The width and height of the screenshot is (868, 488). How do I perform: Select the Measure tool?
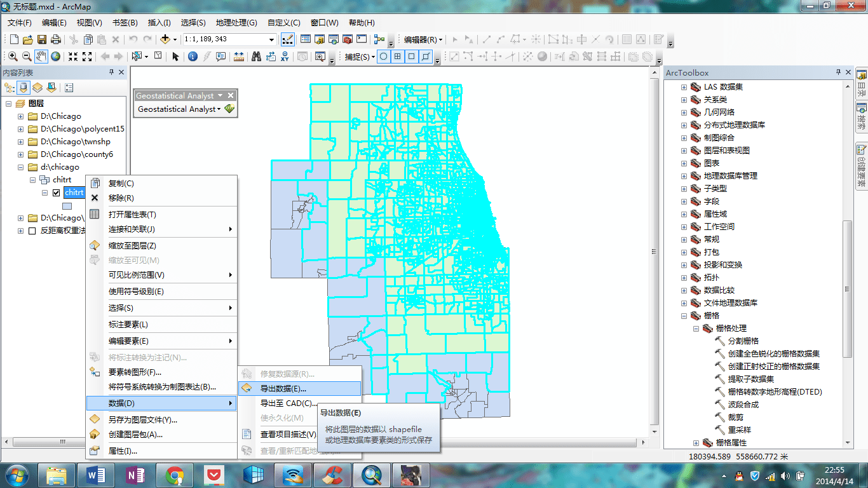239,56
